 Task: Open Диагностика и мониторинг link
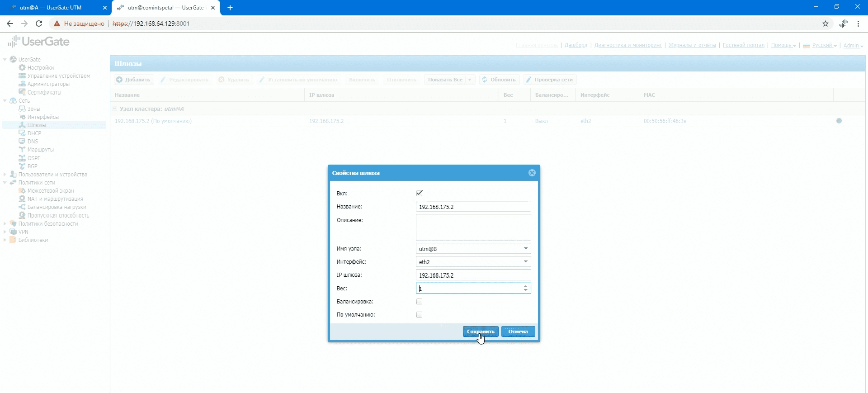(628, 45)
